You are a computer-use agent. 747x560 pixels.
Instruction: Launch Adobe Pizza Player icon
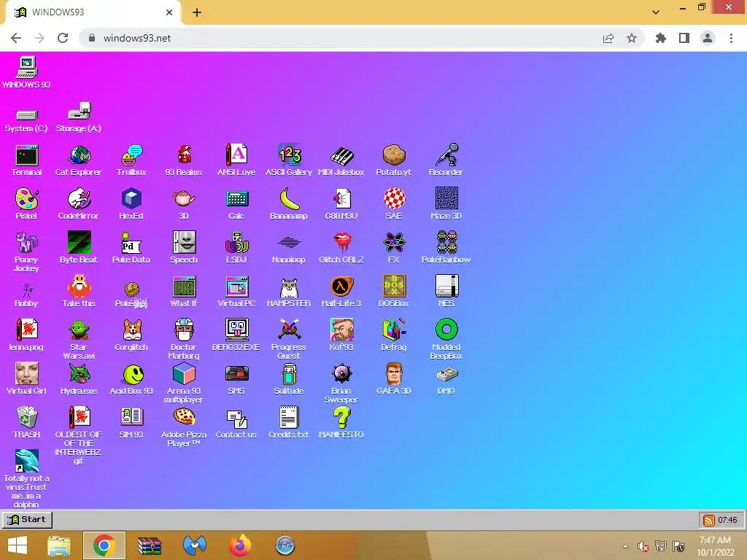click(184, 427)
